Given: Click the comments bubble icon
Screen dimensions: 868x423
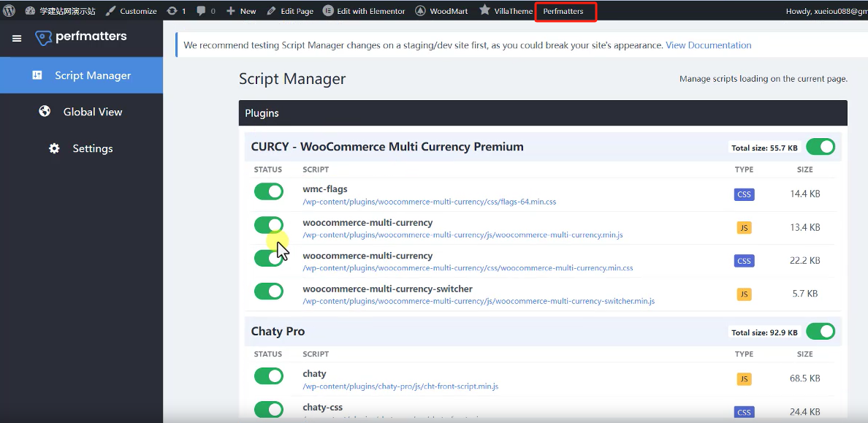Looking at the screenshot, I should click(200, 10).
